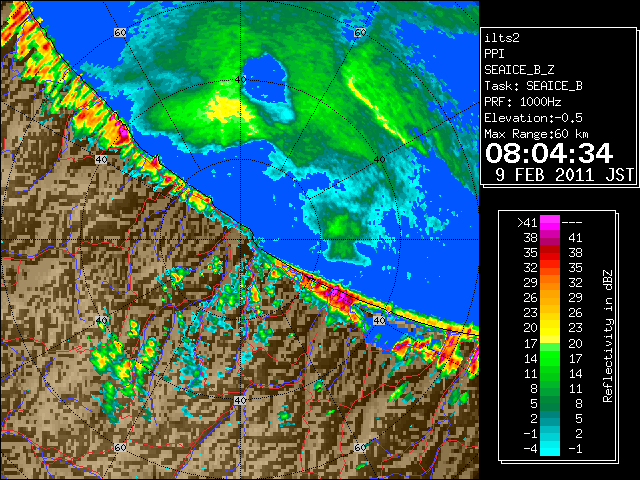
Task: Select the "9 FEB 2011 JST" date
Action: 564,175
